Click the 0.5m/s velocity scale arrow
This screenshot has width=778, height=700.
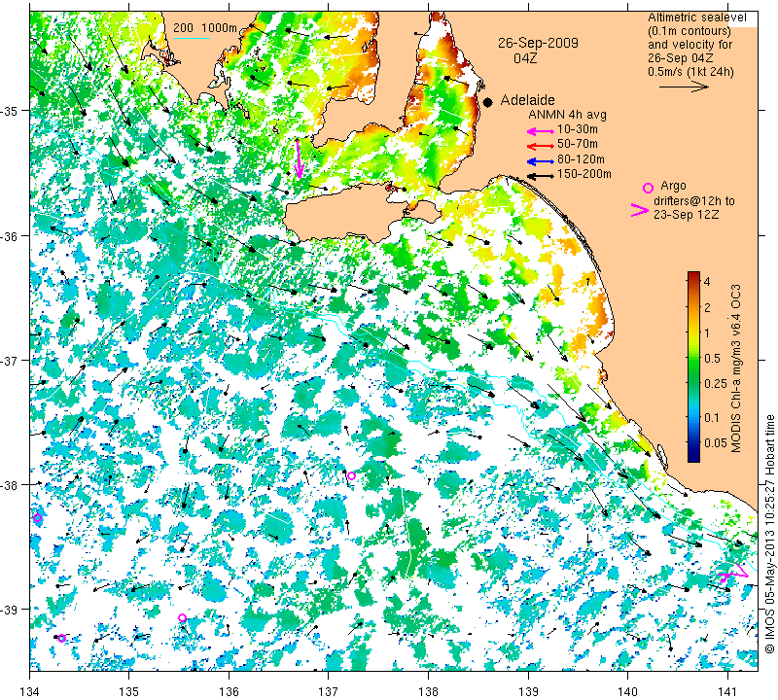[x=684, y=87]
